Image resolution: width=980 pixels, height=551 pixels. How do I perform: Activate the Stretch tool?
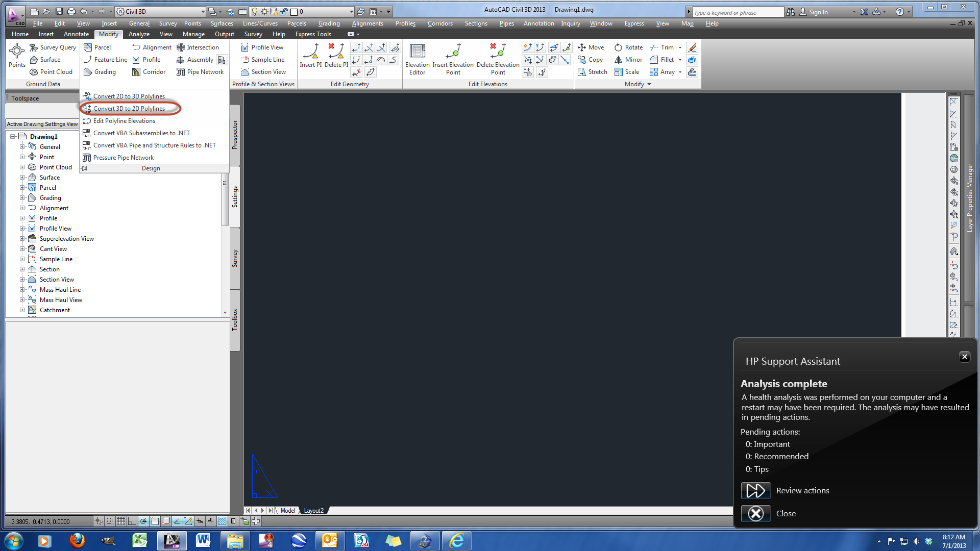point(593,72)
